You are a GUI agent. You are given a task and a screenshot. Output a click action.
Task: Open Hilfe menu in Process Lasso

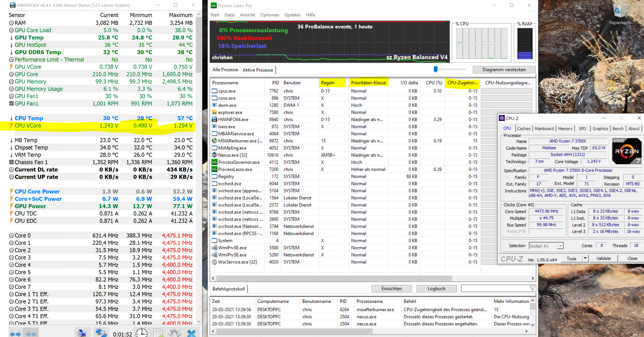point(310,15)
